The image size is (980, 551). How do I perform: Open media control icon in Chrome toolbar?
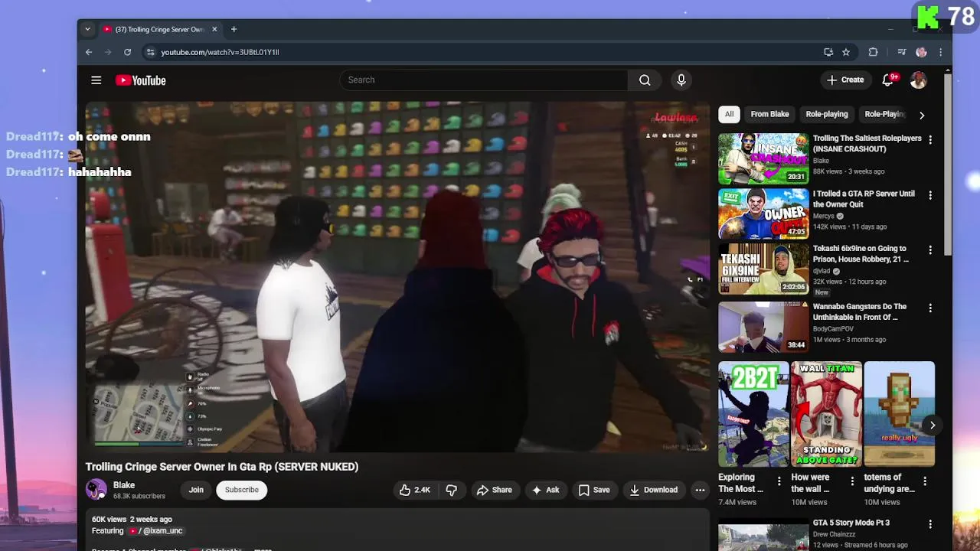click(x=901, y=52)
